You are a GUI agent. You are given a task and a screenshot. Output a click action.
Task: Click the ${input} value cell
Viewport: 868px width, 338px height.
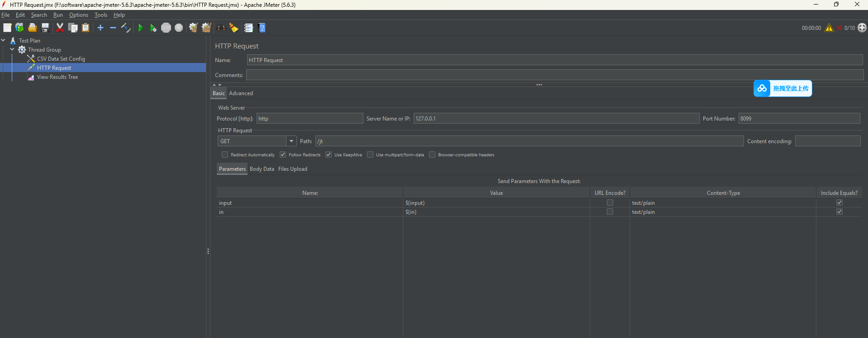[496, 203]
